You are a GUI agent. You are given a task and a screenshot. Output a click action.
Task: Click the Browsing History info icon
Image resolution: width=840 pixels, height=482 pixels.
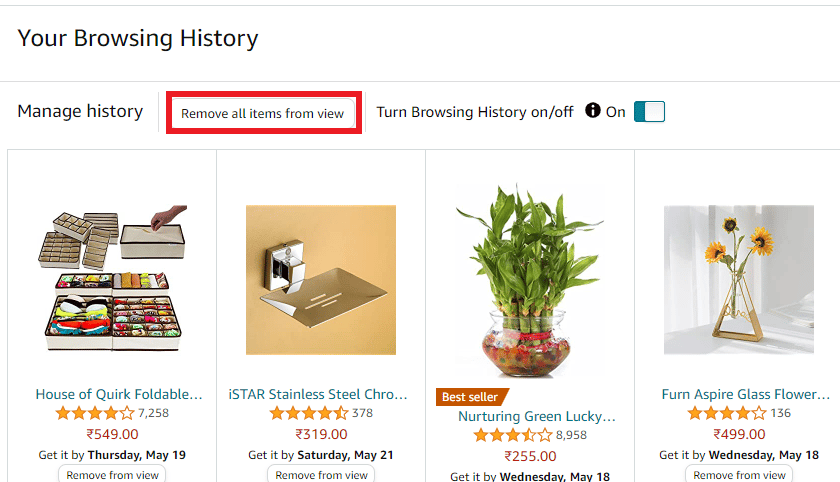(x=593, y=111)
